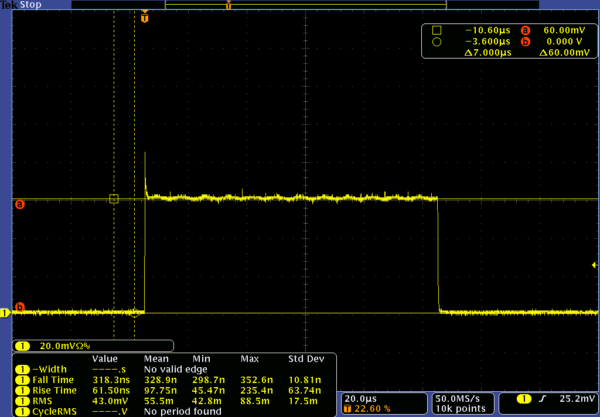Click the -Width measurement label
600x417 pixels.
click(50, 370)
